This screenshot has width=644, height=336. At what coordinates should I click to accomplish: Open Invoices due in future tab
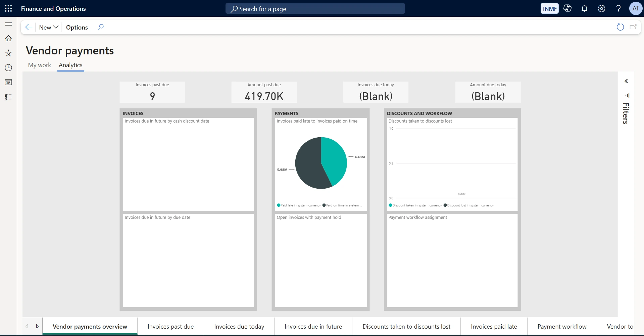tap(313, 326)
